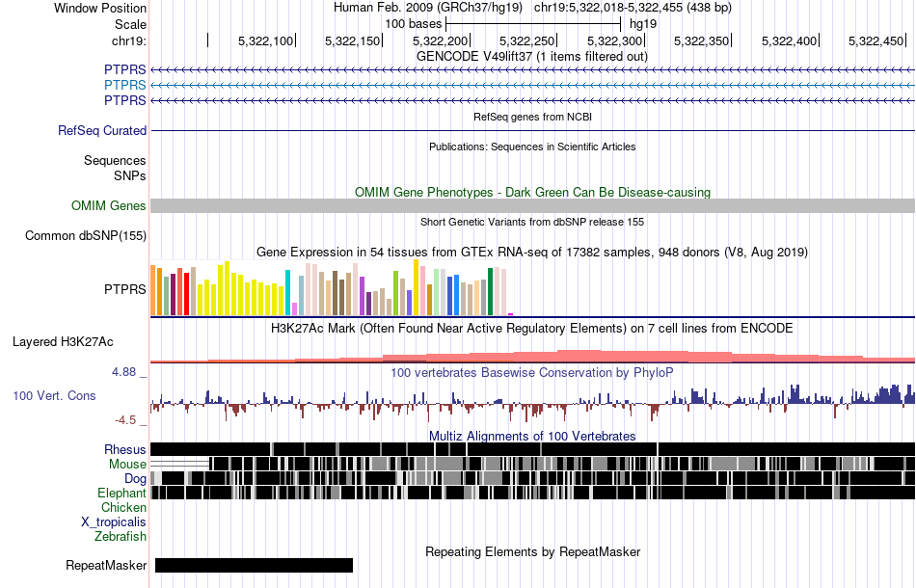
Task: Select the X_tropicalis alignment label
Action: (x=114, y=522)
